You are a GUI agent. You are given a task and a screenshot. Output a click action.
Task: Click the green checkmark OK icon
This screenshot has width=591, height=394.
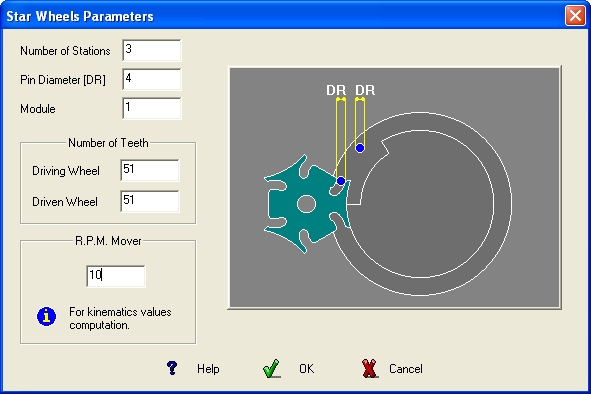coord(271,368)
